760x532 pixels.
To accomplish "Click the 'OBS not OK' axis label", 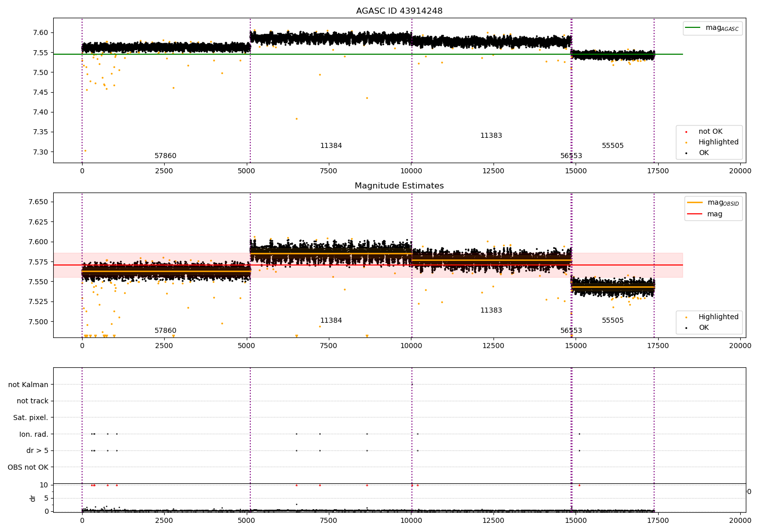I will coord(28,467).
